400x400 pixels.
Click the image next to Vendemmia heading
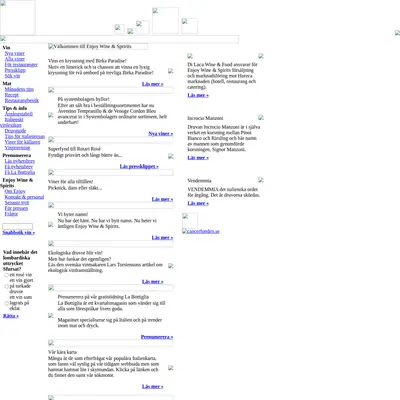261,180
